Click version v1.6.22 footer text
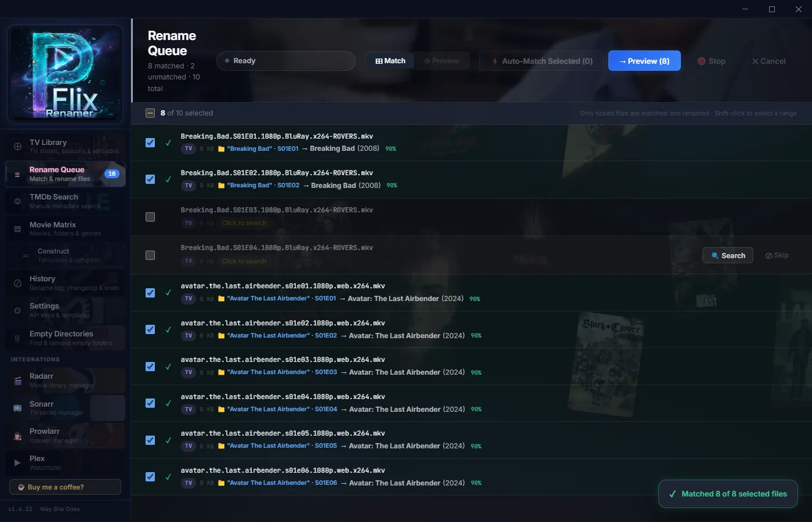Viewport: 812px width, 522px height. tap(20, 509)
